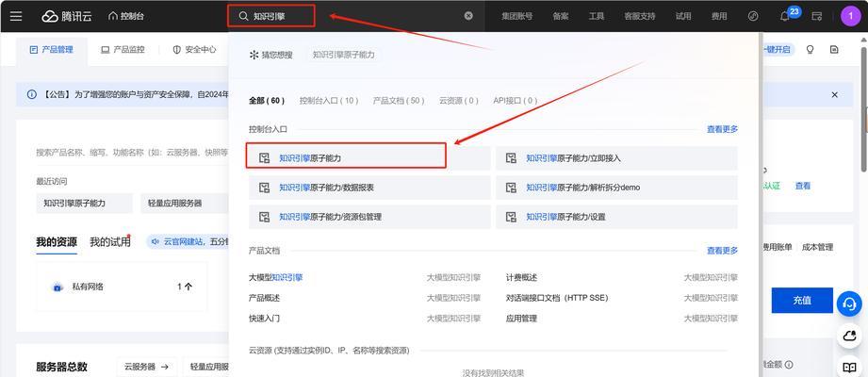Click the 私有网络 resource icon

pyautogui.click(x=57, y=287)
